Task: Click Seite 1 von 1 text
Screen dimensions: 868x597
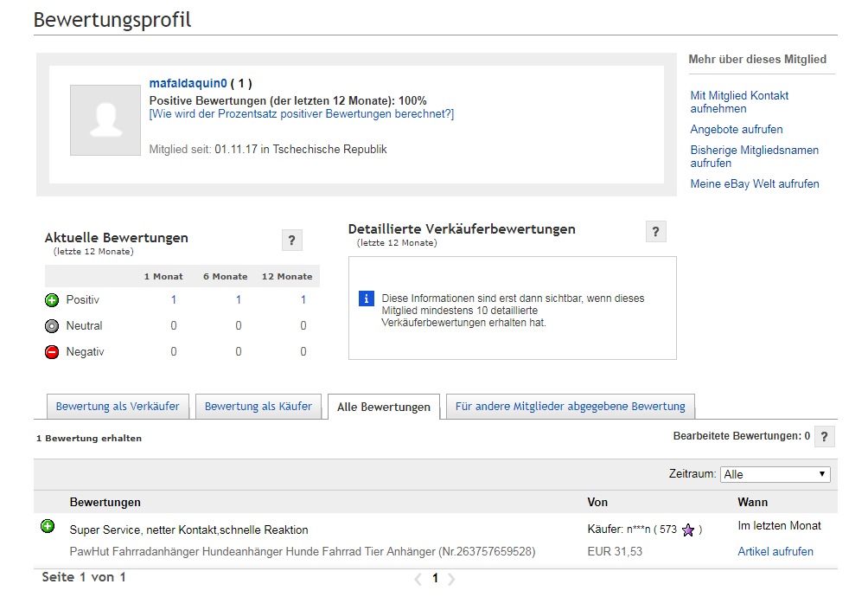Action: click(x=84, y=577)
